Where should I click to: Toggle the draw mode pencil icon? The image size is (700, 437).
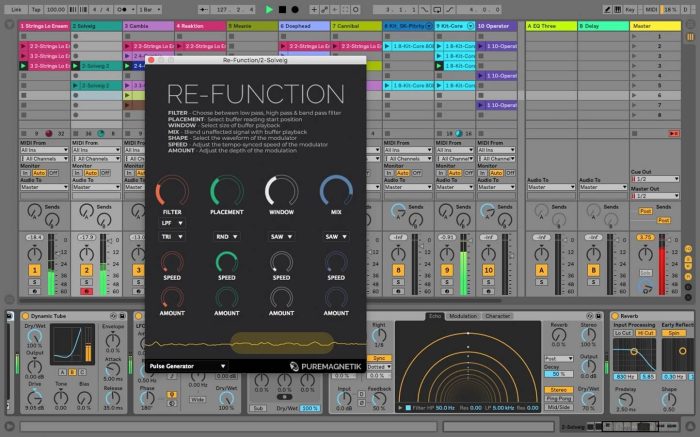(x=607, y=9)
